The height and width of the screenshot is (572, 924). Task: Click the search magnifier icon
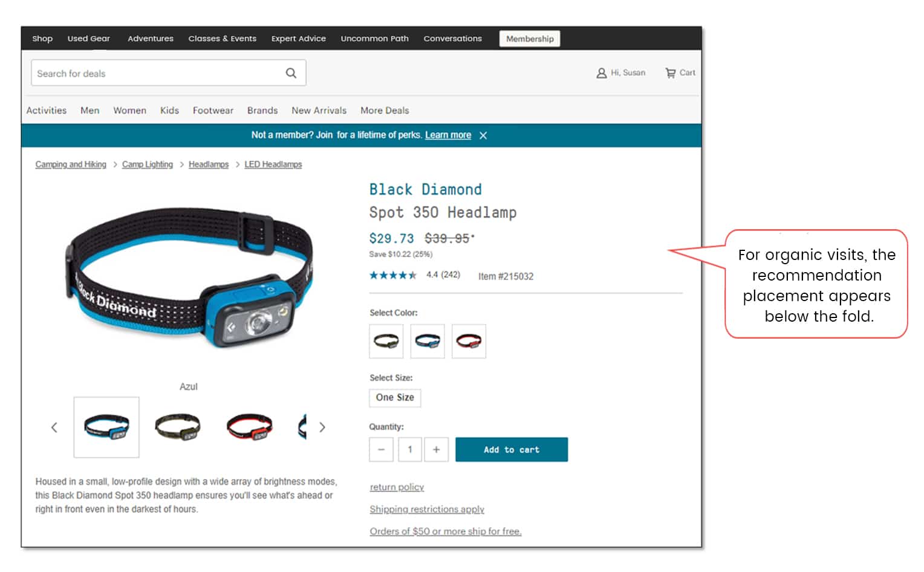coord(291,73)
